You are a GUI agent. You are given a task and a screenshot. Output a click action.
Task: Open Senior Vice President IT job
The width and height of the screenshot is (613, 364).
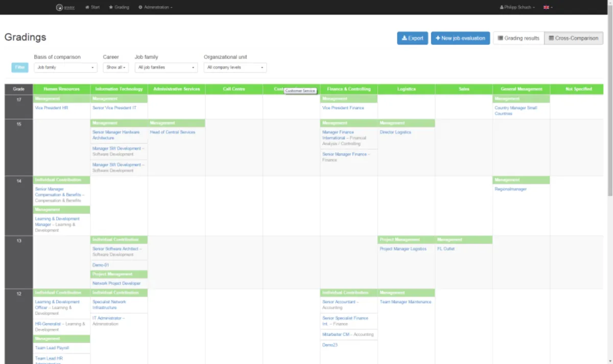114,108
